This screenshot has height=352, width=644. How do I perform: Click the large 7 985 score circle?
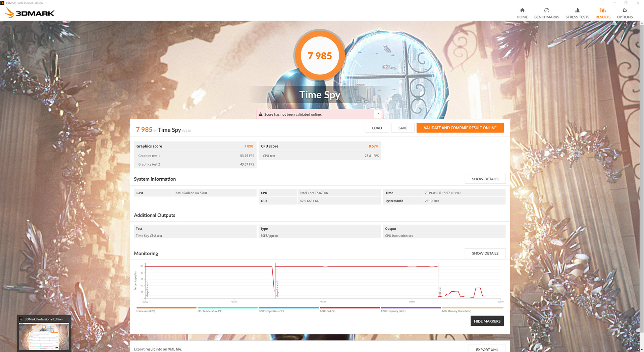[x=320, y=56]
